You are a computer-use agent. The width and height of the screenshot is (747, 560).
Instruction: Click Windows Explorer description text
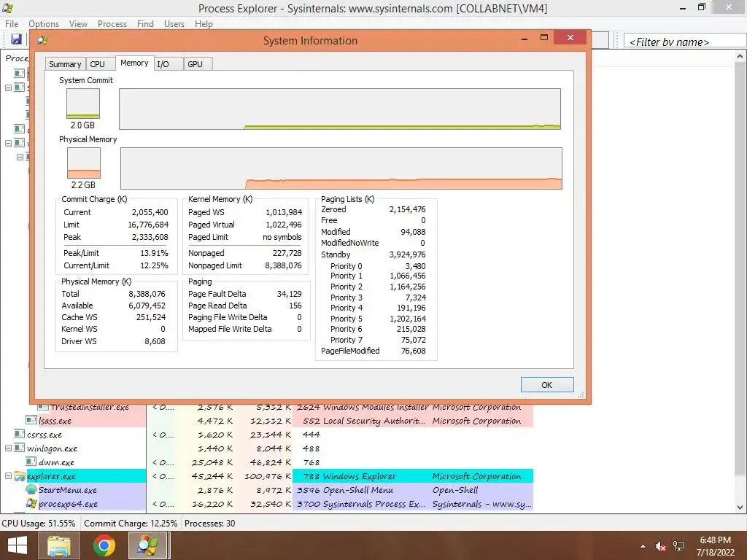[x=359, y=475]
